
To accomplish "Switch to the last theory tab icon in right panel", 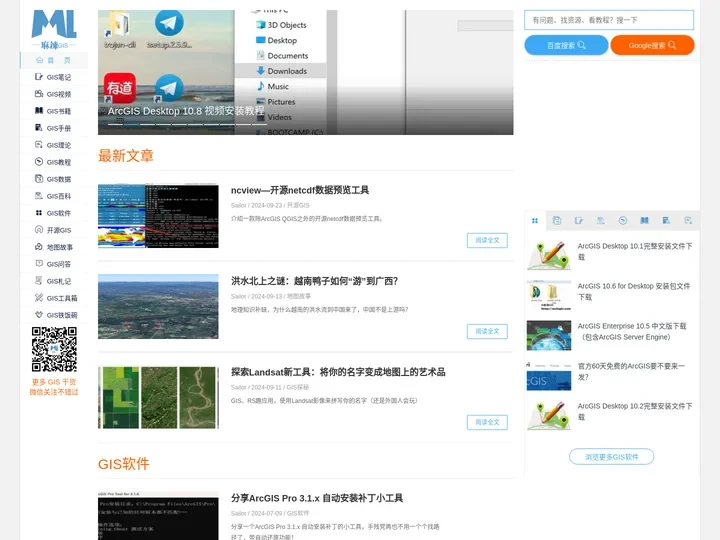I will pyautogui.click(x=688, y=221).
